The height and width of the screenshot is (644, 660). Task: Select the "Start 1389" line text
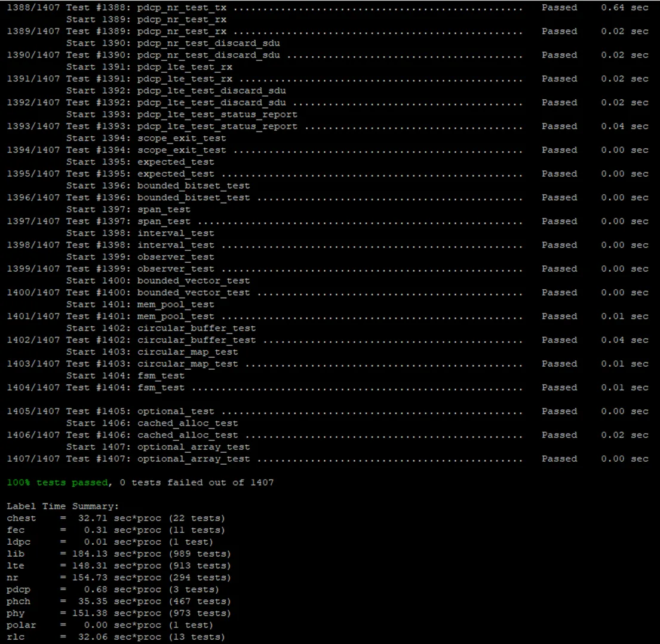[146, 19]
